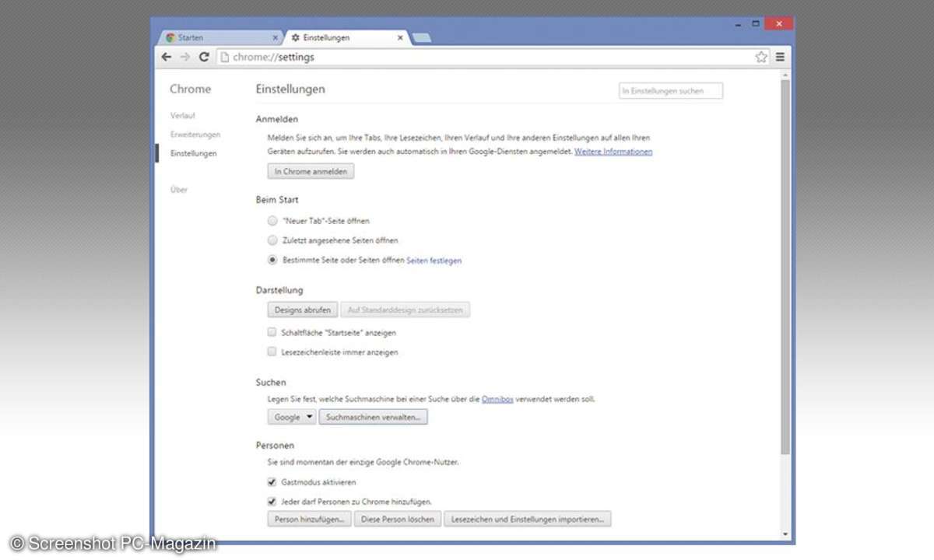934x560 pixels.
Task: Switch to the Starten tab
Action: point(219,37)
